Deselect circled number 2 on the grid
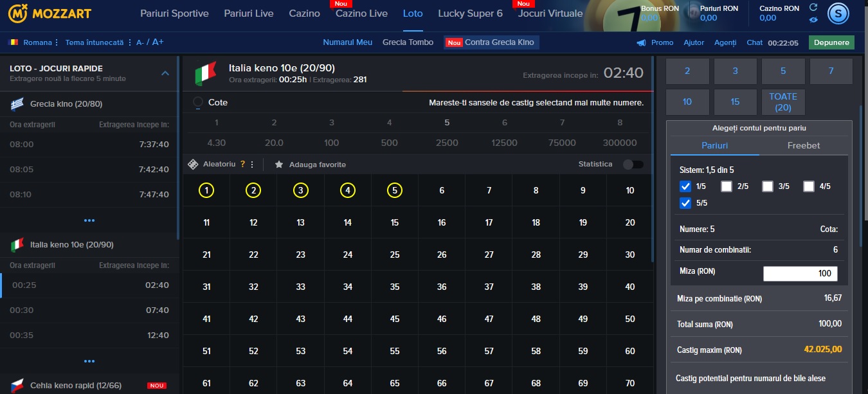The image size is (868, 394). click(x=253, y=190)
